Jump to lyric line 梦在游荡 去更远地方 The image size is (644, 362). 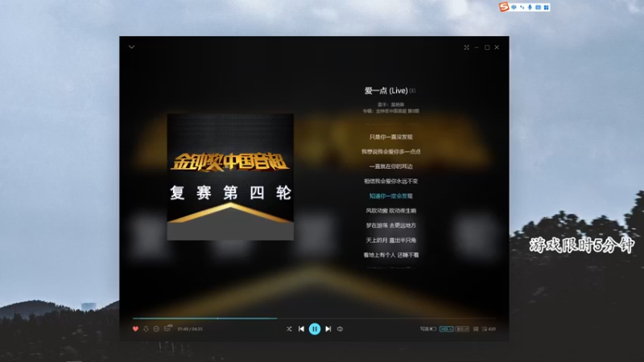click(x=391, y=225)
